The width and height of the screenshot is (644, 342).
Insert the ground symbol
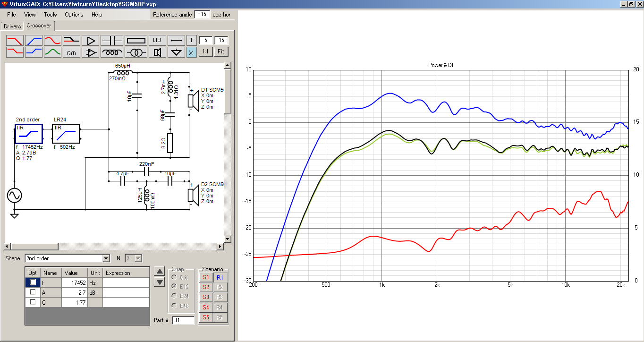[177, 52]
